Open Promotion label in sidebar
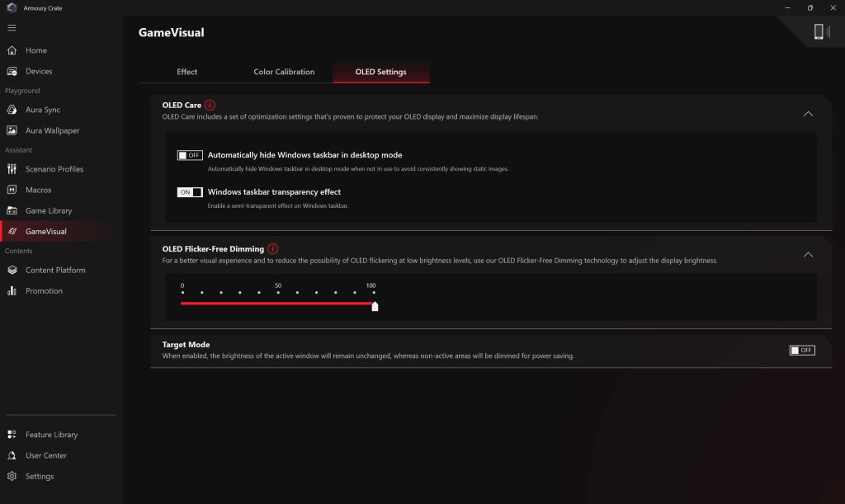 45,290
